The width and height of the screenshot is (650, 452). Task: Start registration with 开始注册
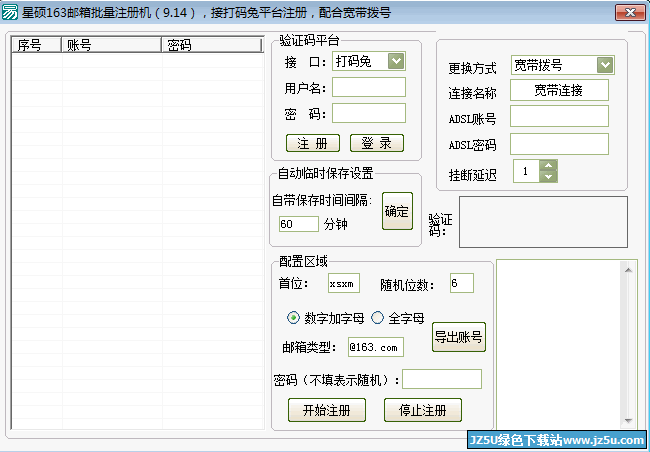(327, 410)
